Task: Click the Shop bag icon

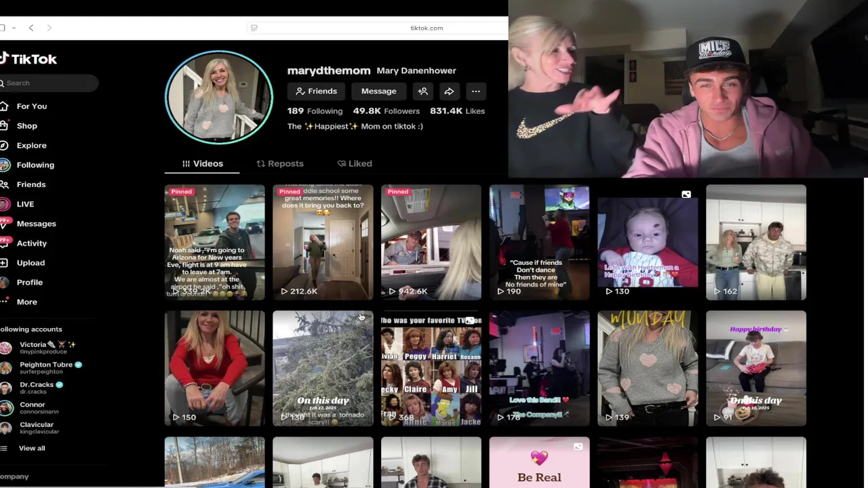Action: point(3,126)
